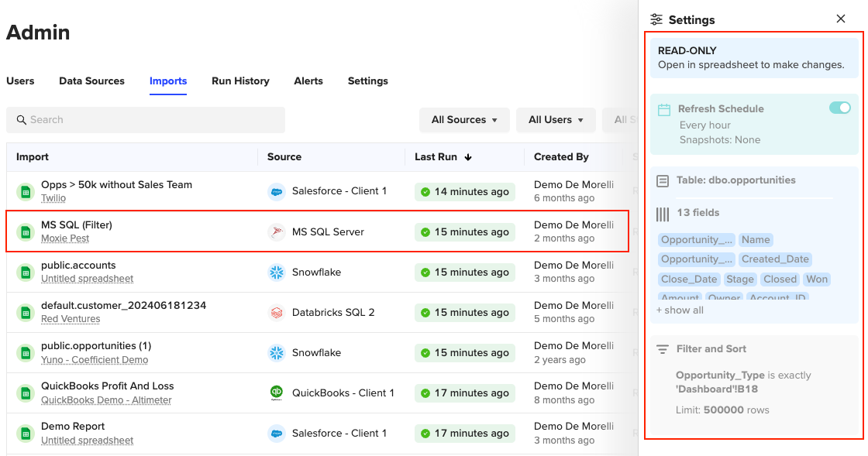Image resolution: width=868 pixels, height=456 pixels.
Task: Open the Moxie Pest spreadsheet link
Action: tap(65, 238)
